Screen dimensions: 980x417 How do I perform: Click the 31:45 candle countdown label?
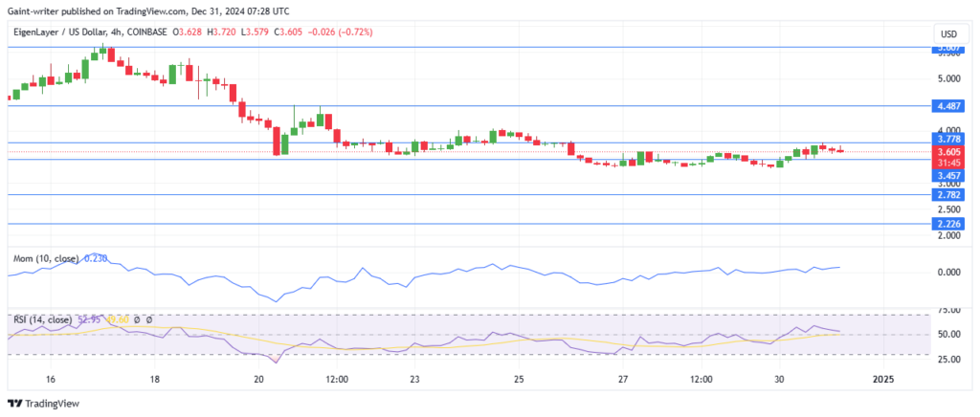coord(947,162)
